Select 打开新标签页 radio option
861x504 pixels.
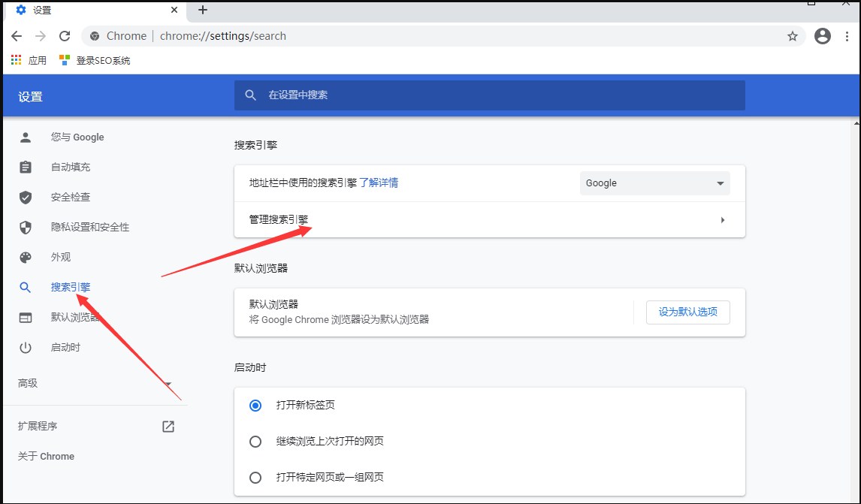[255, 406]
